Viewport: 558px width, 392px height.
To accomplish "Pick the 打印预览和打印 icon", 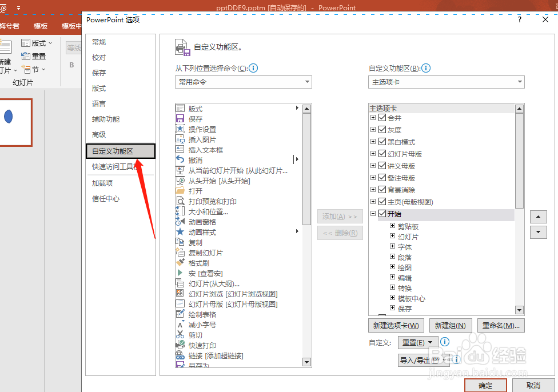I will [180, 201].
